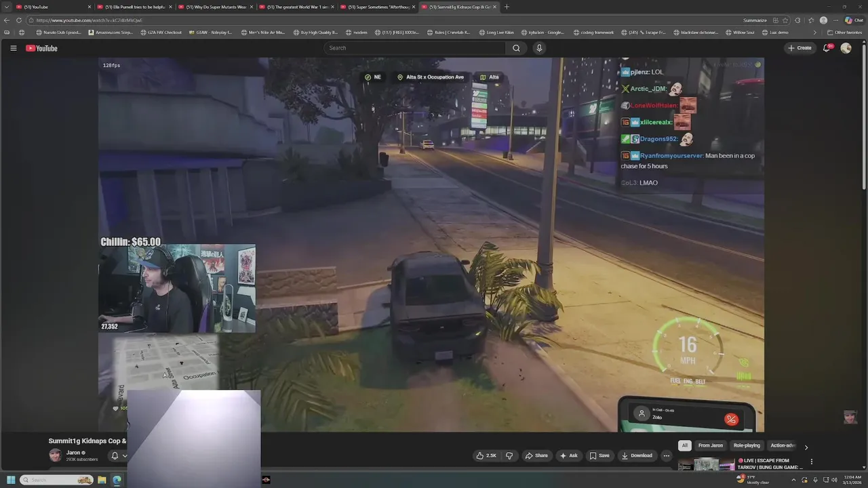
Task: Open G2A PAY Checkout bookmark
Action: point(161,33)
